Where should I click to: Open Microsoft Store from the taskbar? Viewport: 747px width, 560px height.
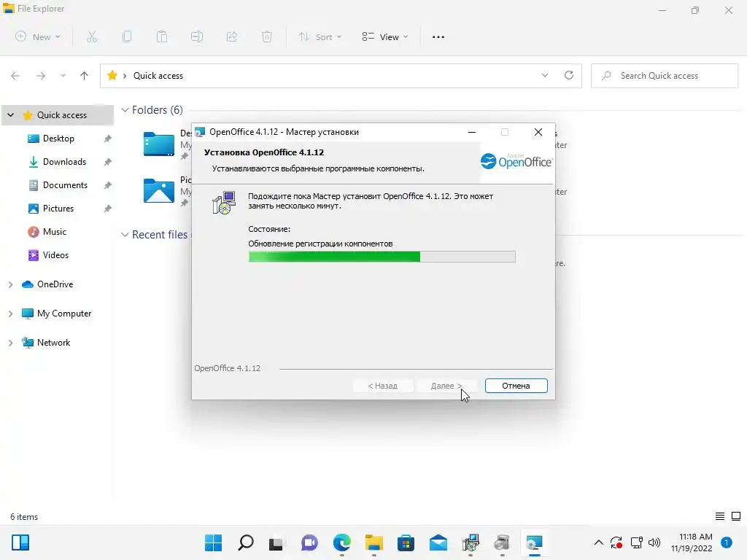point(406,542)
